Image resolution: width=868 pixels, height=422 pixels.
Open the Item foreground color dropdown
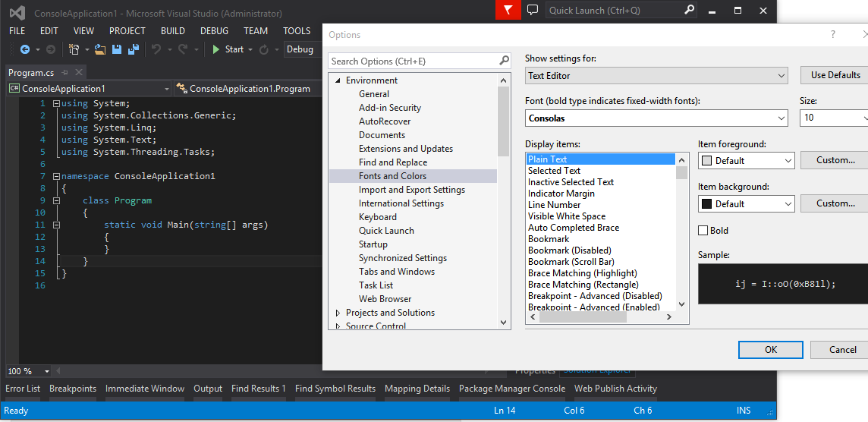point(747,161)
